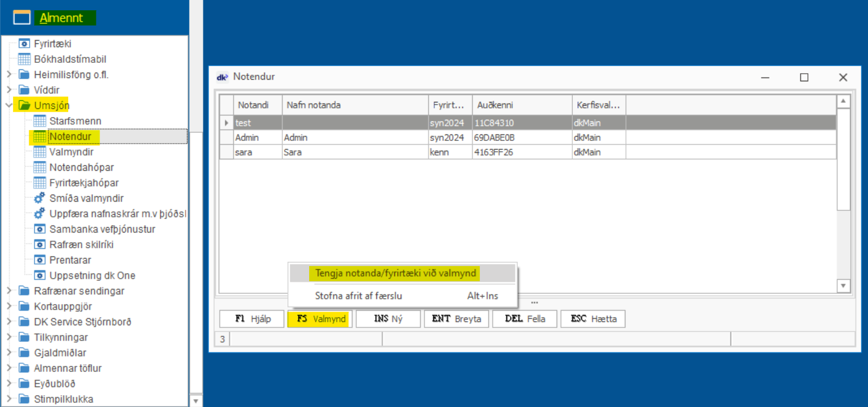Image resolution: width=868 pixels, height=407 pixels.
Task: Select the sara user row
Action: click(244, 152)
